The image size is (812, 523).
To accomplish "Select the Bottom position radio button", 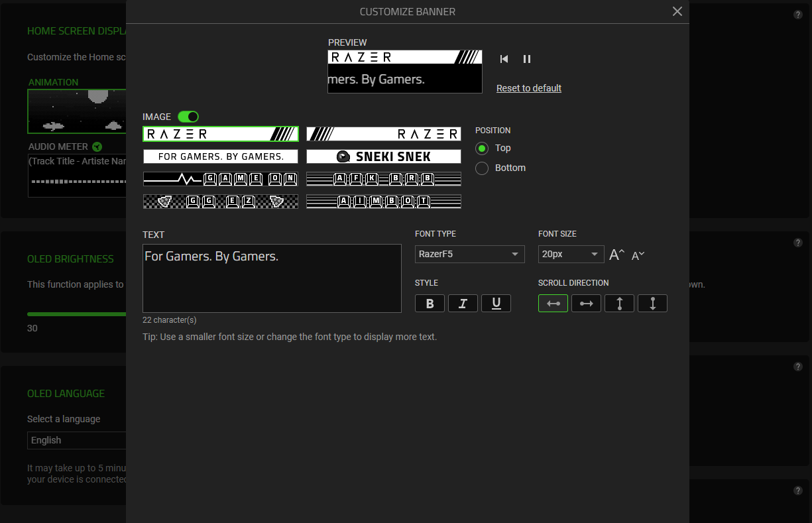I will pos(482,168).
